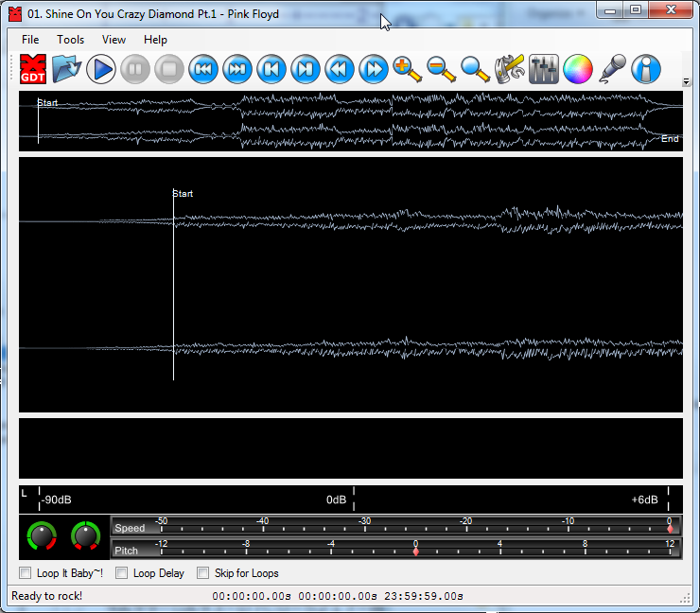The height and width of the screenshot is (613, 700).
Task: Click the red GDT logo icon
Action: pos(32,69)
